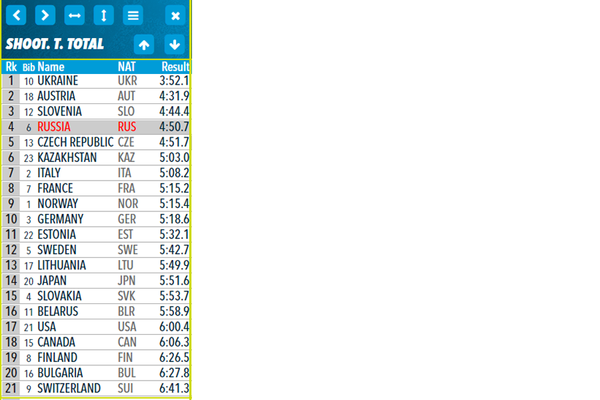Screen dimensions: 600x400
Task: Click the result 6:41.3
Action: click(174, 388)
